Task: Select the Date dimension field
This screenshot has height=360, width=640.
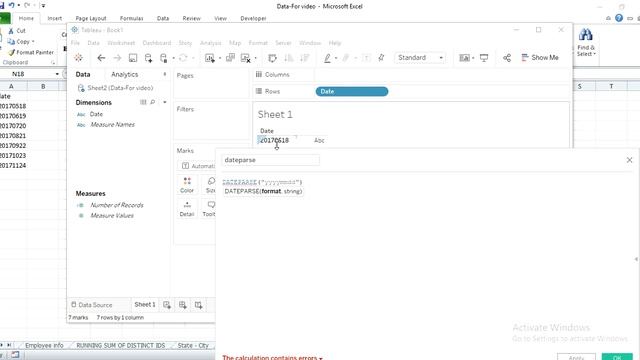Action: [x=96, y=114]
